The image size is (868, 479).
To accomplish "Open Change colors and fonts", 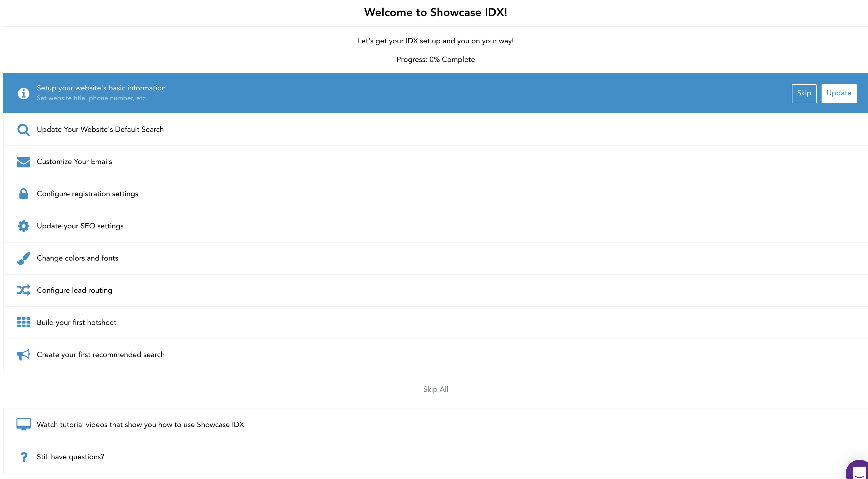I will click(x=435, y=258).
